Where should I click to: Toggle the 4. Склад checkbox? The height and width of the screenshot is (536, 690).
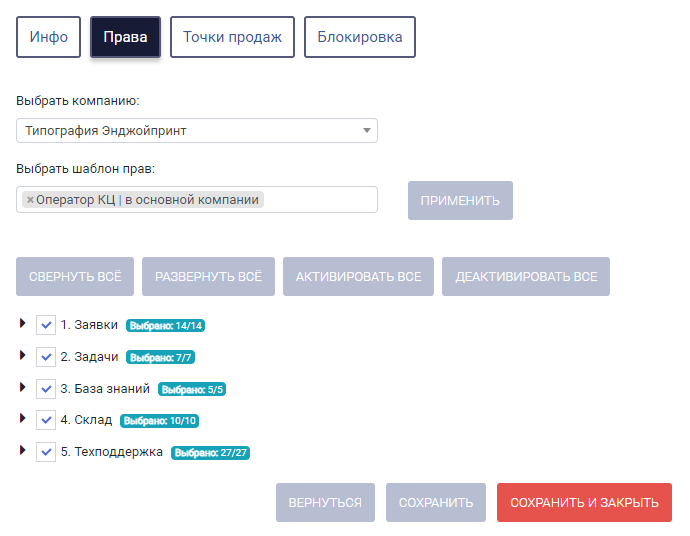click(46, 420)
